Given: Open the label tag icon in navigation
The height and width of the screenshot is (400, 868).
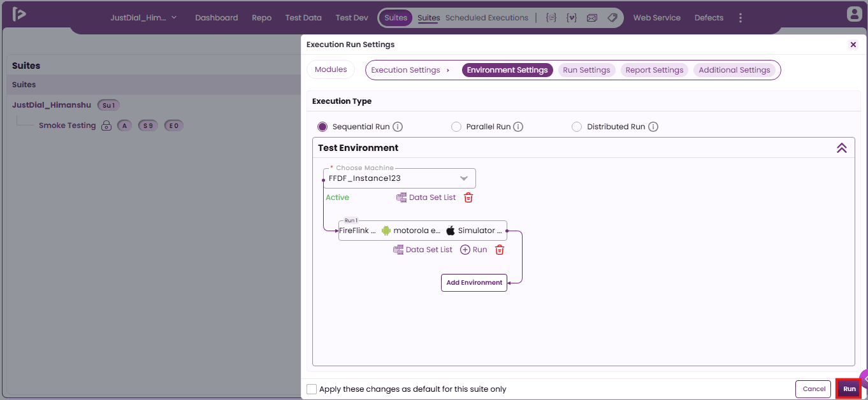Looking at the screenshot, I should coord(612,18).
